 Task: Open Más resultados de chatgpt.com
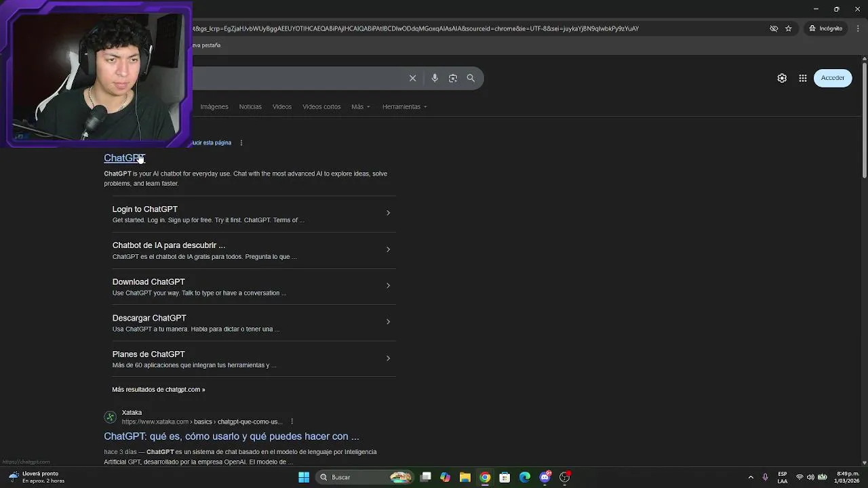pos(159,390)
